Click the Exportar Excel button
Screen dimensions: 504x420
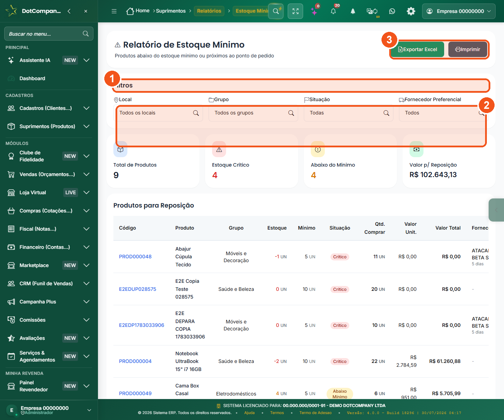(418, 49)
